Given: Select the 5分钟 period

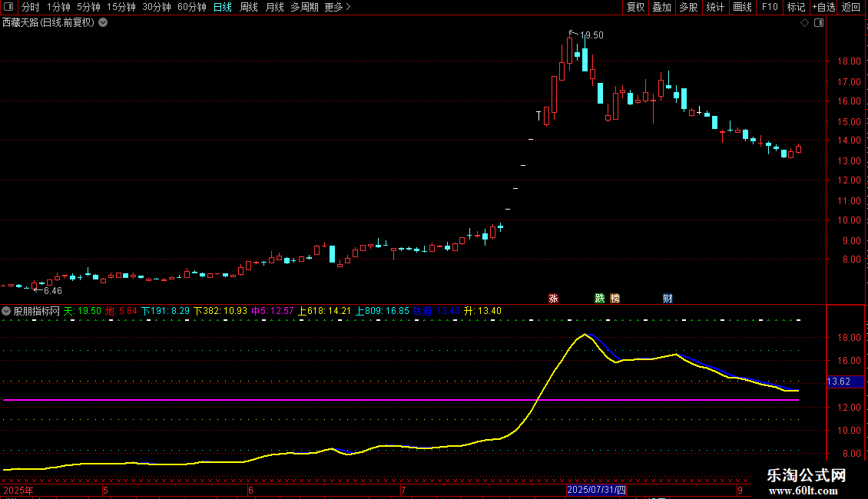Looking at the screenshot, I should [88, 7].
